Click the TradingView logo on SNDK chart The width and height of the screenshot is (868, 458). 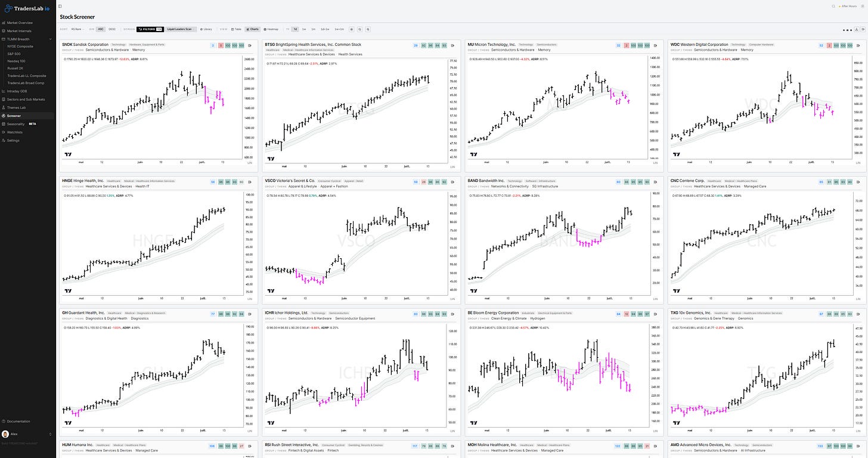[67, 154]
